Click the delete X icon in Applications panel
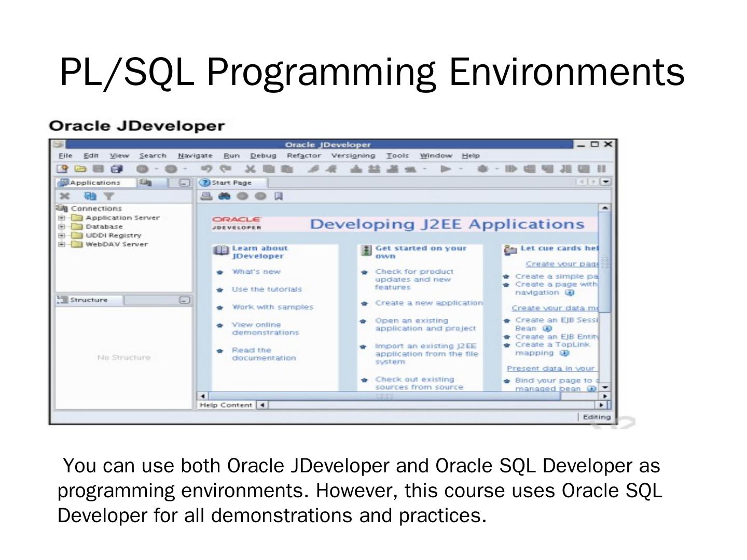 [64, 196]
